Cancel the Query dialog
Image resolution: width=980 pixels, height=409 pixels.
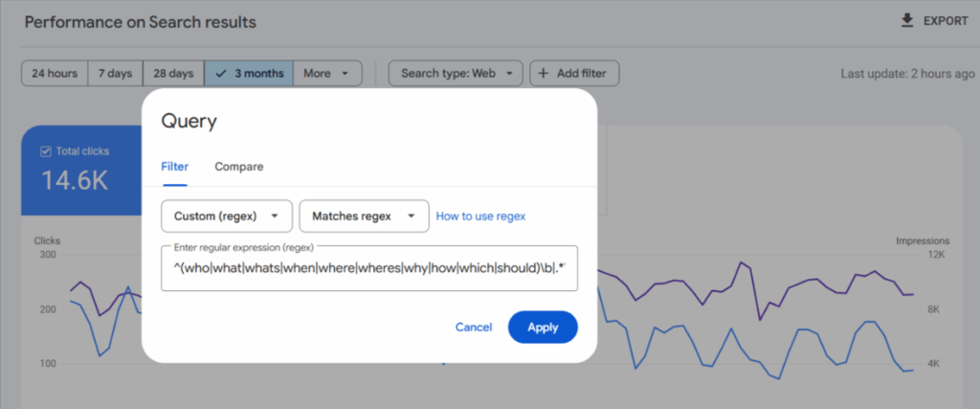point(474,328)
